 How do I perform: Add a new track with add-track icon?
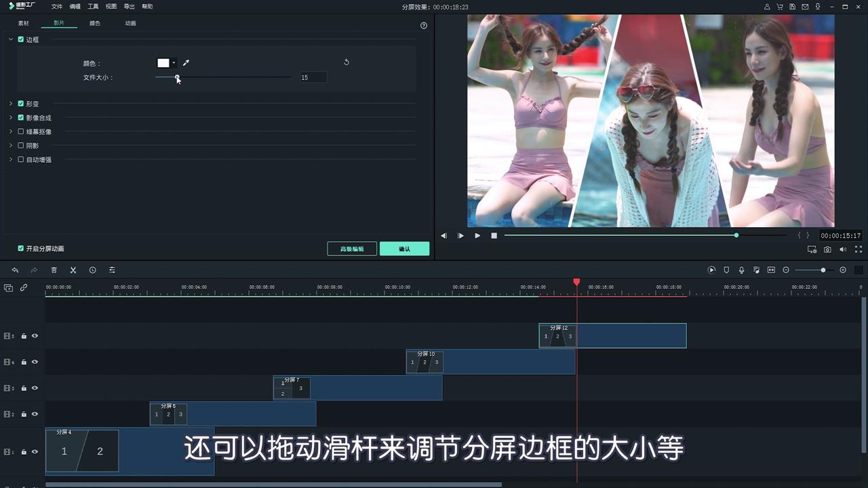click(8, 287)
